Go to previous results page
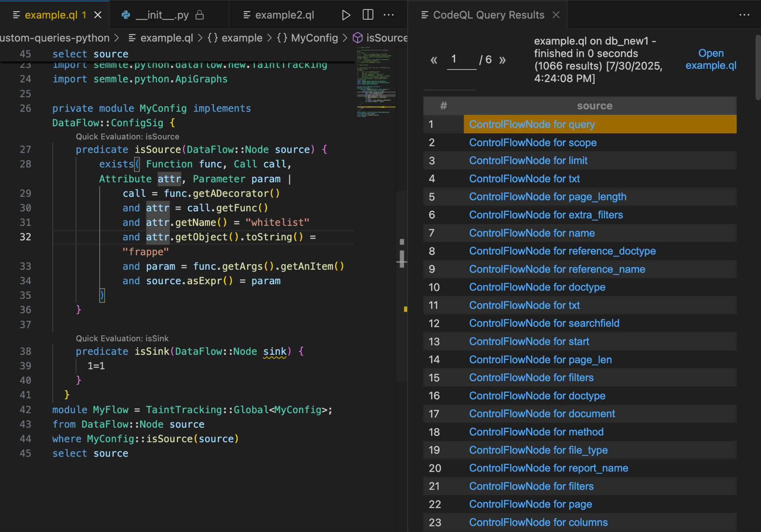The width and height of the screenshot is (761, 532). [434, 60]
